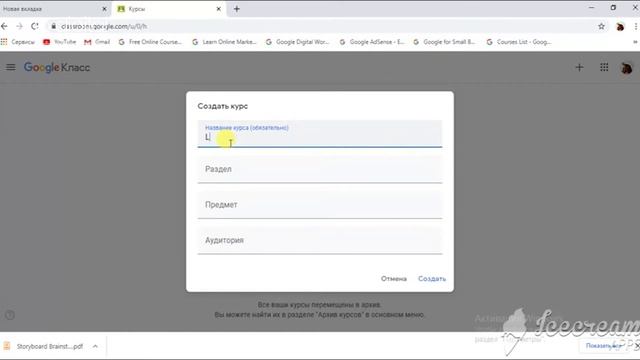640x360 pixels.
Task: Open the Courses List bookmark
Action: point(519,42)
